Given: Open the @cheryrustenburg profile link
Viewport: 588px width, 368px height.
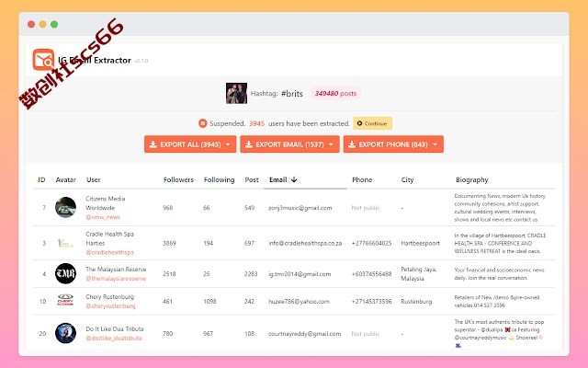Looking at the screenshot, I should (110, 306).
